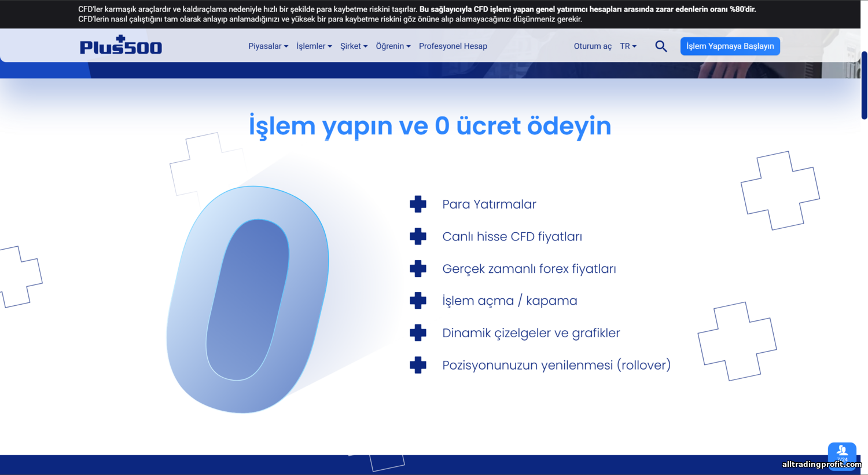
Task: Click the plus icon beside Pozisyonunuzun yenilenmesi
Action: click(418, 365)
